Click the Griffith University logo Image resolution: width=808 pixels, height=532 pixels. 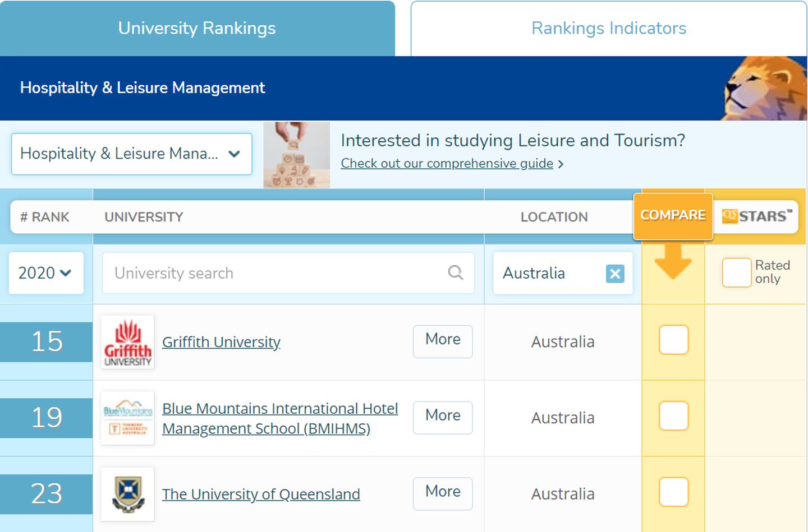tap(128, 342)
